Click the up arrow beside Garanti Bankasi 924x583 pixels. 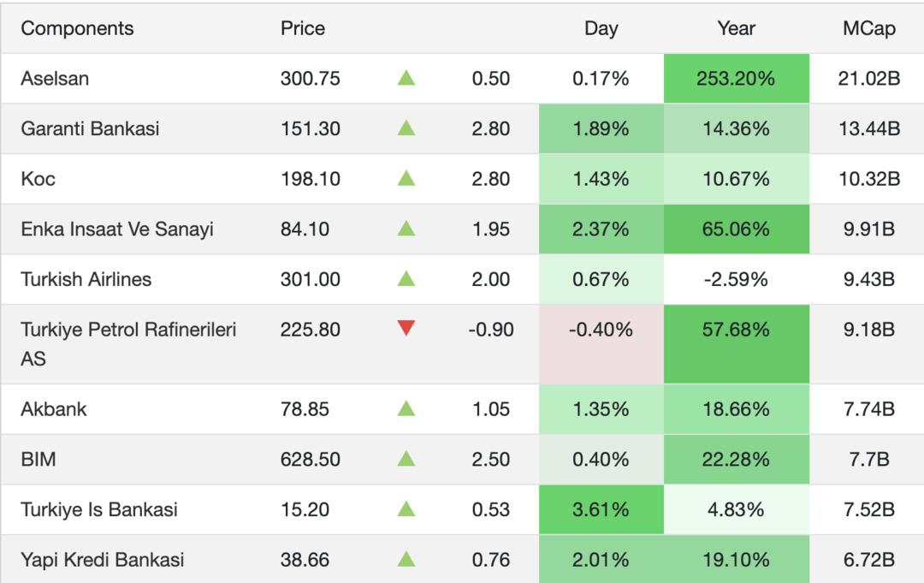[x=406, y=128]
